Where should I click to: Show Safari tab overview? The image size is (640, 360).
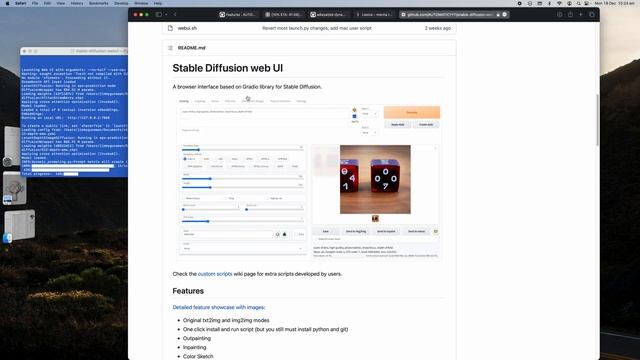pos(591,14)
